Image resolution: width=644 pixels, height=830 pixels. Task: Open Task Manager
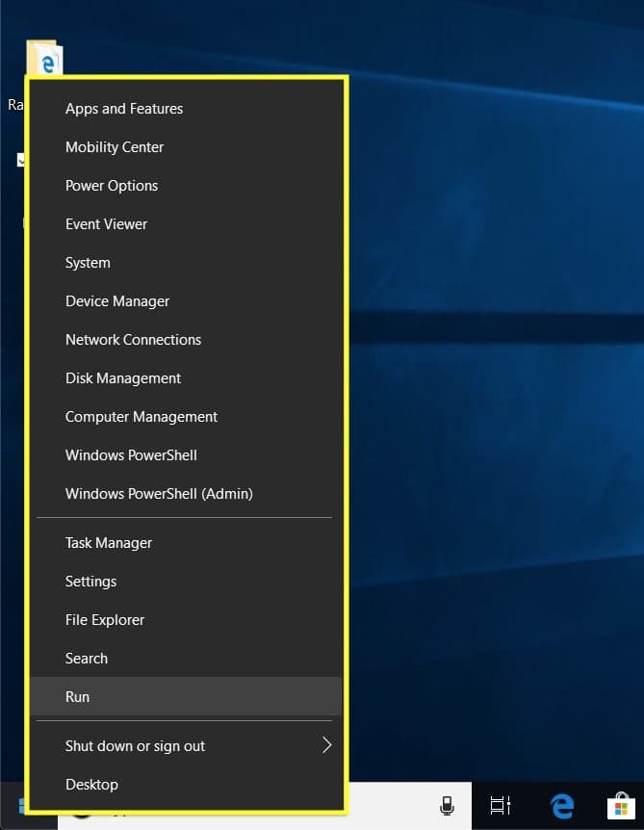(186, 543)
